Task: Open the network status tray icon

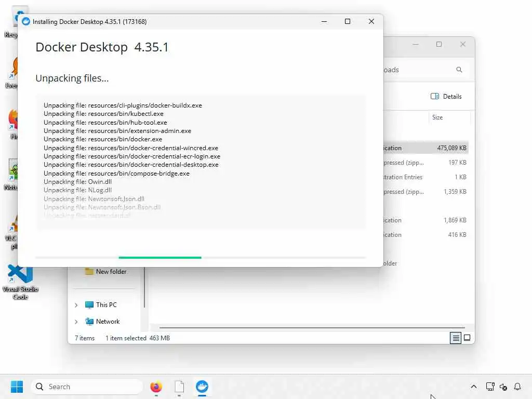Action: [490, 387]
